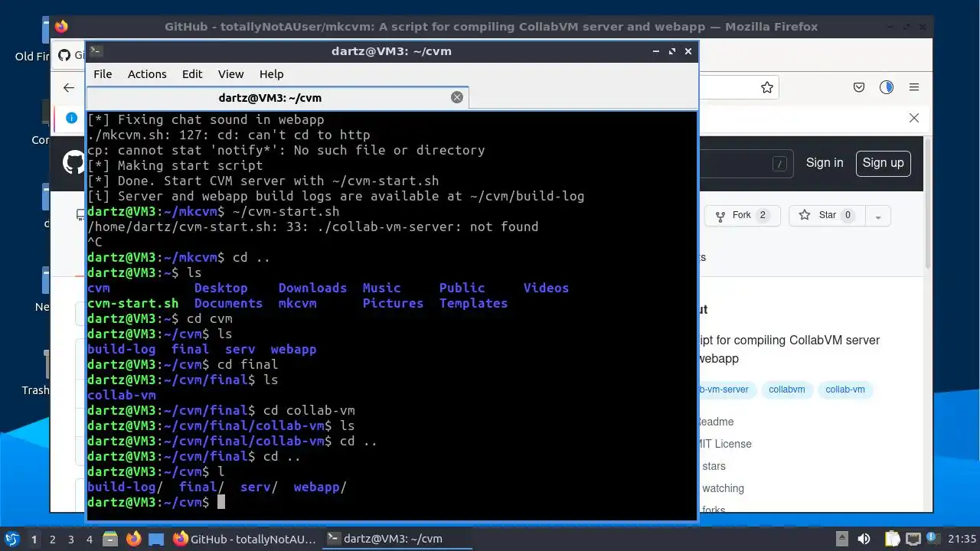View the repository watching count
Screen dimensions: 980x551
[722, 488]
